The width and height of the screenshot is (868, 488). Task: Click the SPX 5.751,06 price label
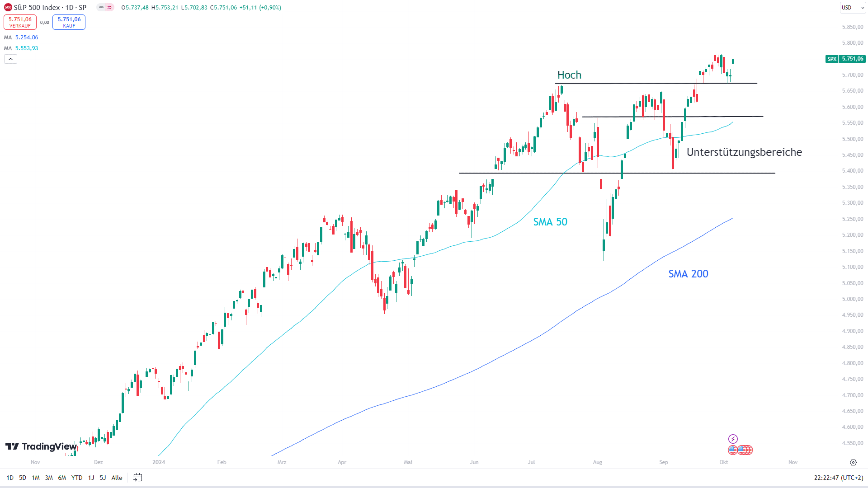(845, 59)
